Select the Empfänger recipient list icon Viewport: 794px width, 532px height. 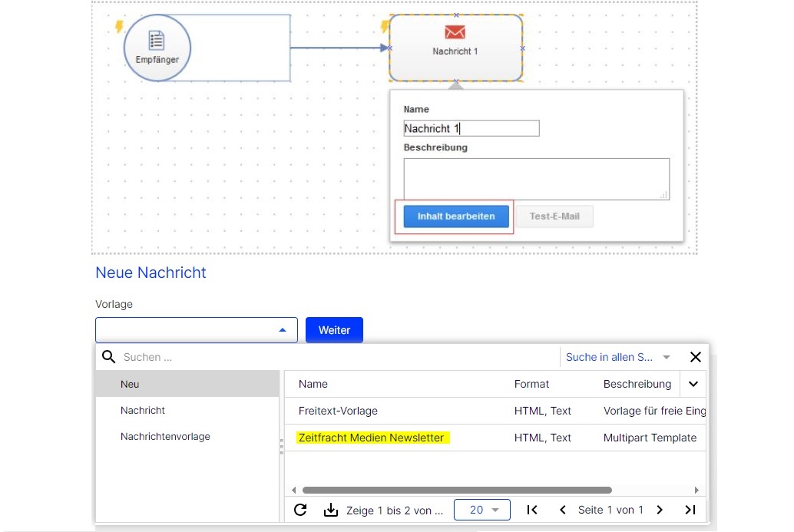(x=157, y=41)
